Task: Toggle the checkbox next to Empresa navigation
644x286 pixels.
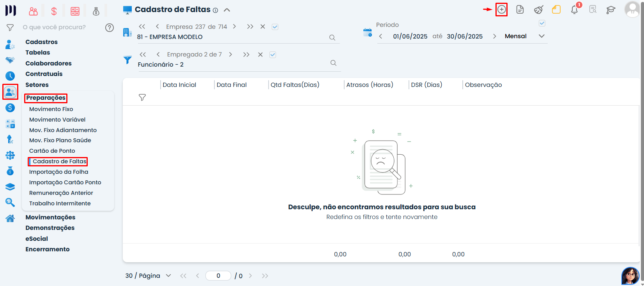Action: click(x=275, y=27)
